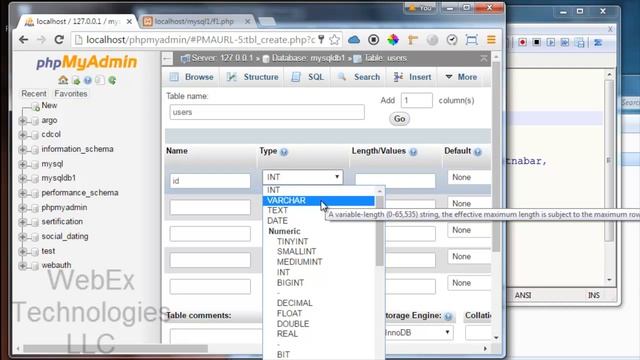Go back with the browser back arrow
The width and height of the screenshot is (640, 360).
coord(24,40)
